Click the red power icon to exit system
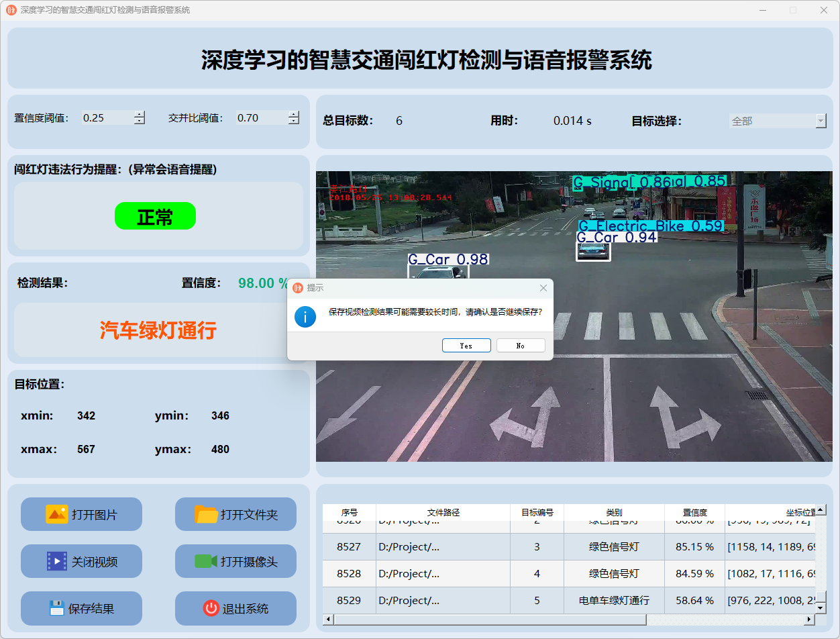Viewport: 840px width, 639px height. [211, 608]
